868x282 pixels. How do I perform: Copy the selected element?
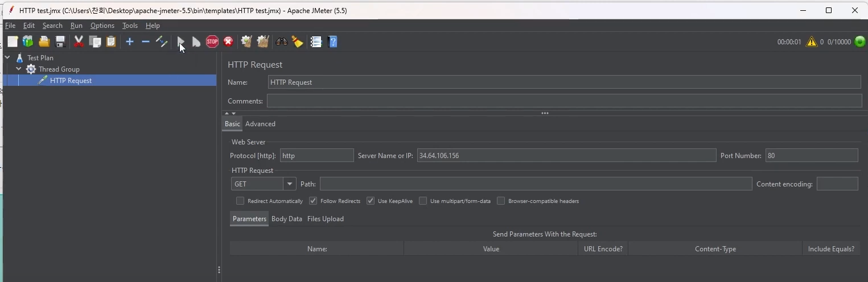coord(95,42)
